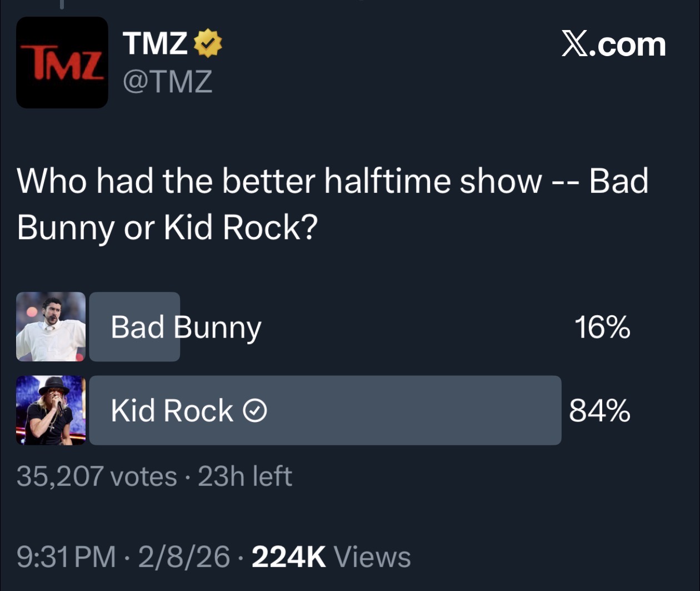
Task: Click the 16% result figure
Action: (602, 327)
